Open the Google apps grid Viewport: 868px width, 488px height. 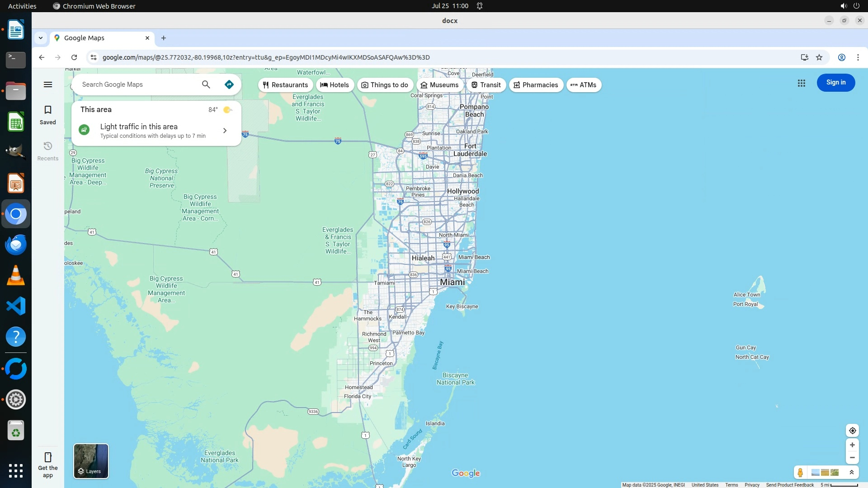pyautogui.click(x=802, y=83)
